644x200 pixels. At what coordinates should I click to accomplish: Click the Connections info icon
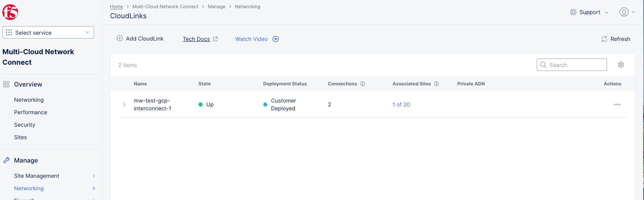[362, 84]
